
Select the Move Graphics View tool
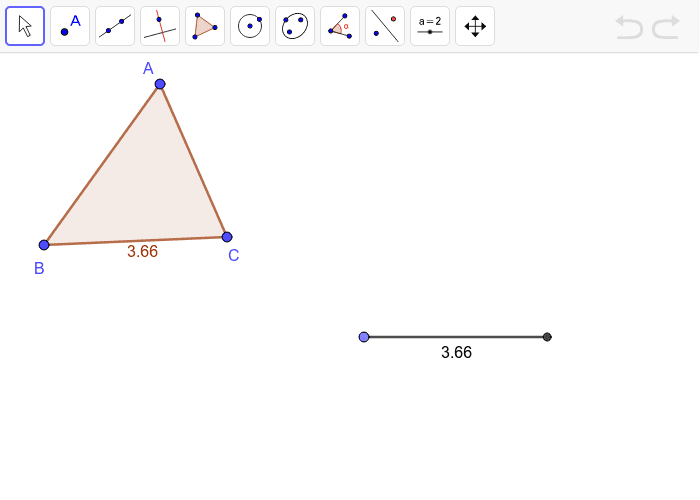(475, 26)
